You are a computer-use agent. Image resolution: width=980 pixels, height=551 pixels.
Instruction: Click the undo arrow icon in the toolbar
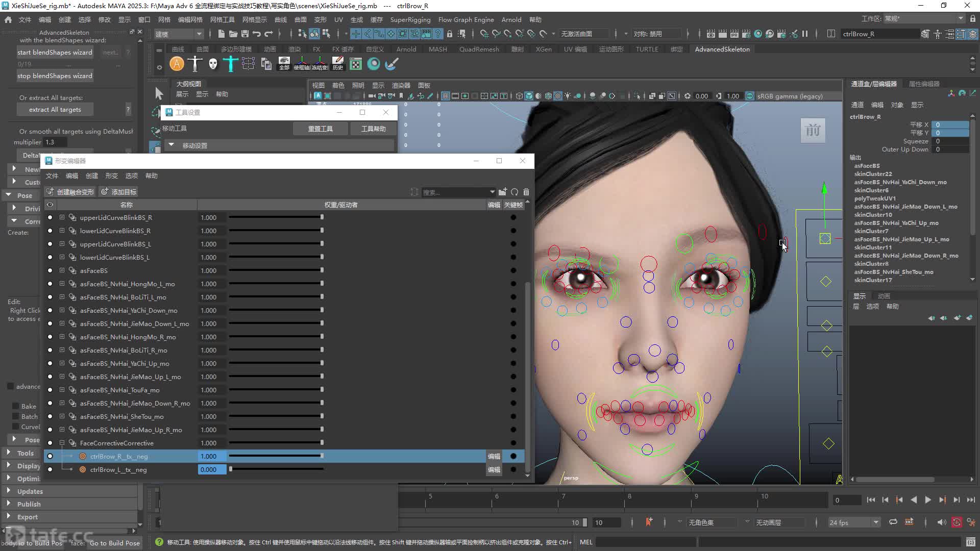(x=257, y=34)
